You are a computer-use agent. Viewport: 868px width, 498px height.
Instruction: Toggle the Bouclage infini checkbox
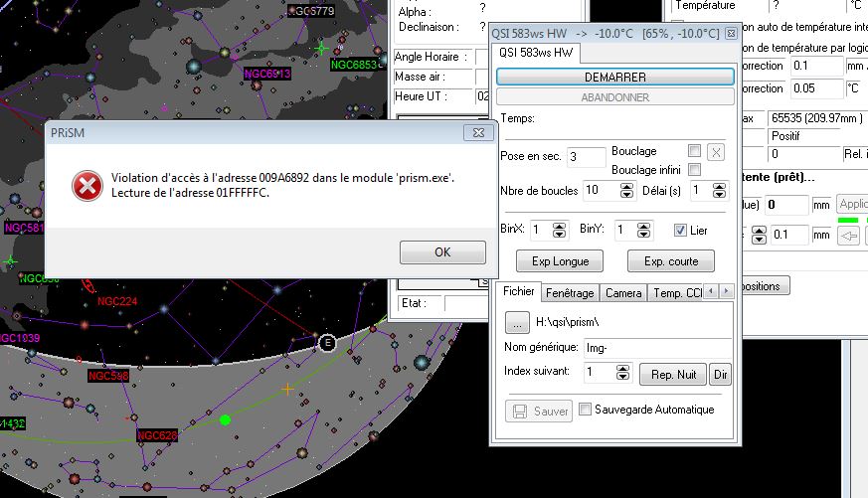[694, 170]
